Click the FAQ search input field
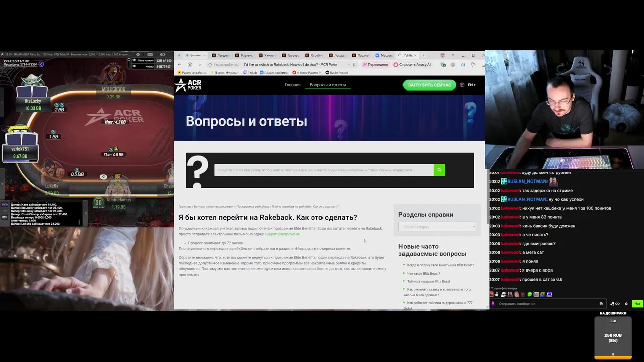Image resolution: width=644 pixels, height=362 pixels. click(x=324, y=170)
